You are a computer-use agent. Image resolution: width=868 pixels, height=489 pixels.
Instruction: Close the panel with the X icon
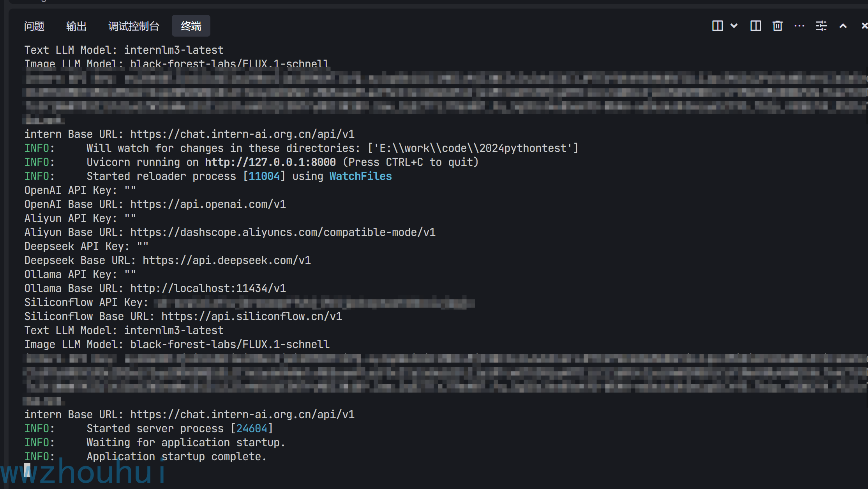(864, 26)
